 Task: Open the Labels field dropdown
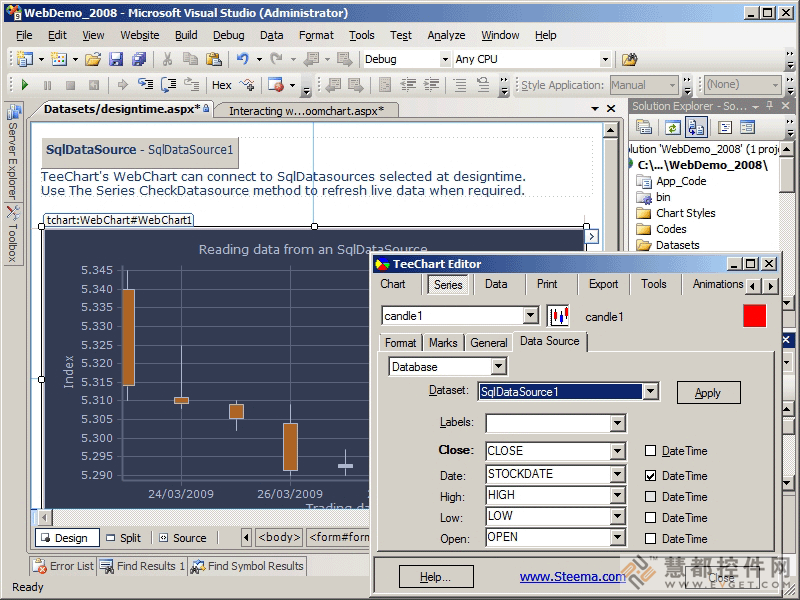[x=617, y=422]
